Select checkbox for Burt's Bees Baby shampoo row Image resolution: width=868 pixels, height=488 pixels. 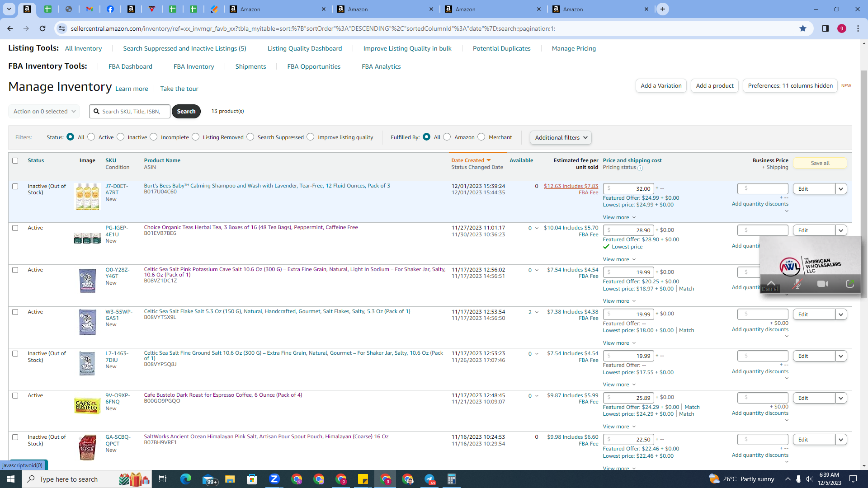[x=15, y=186]
